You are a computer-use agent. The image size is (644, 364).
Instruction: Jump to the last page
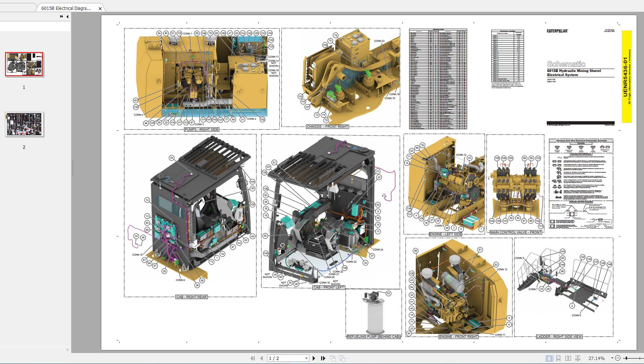323,358
